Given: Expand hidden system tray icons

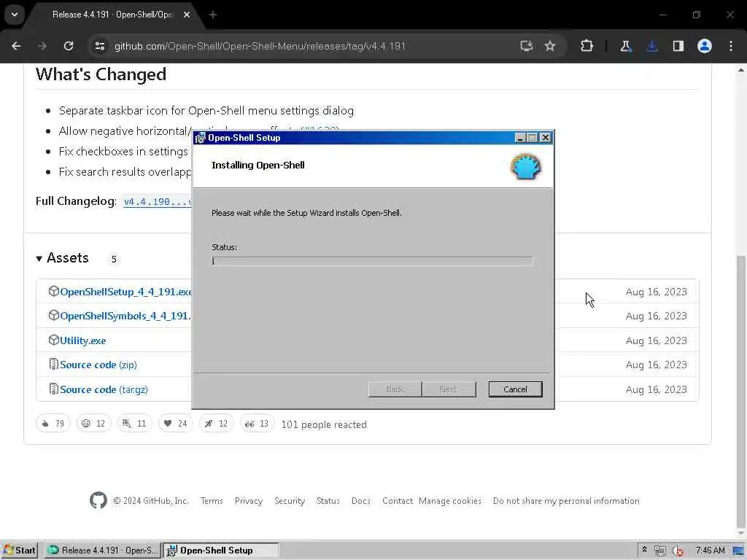Looking at the screenshot, I should [x=644, y=550].
